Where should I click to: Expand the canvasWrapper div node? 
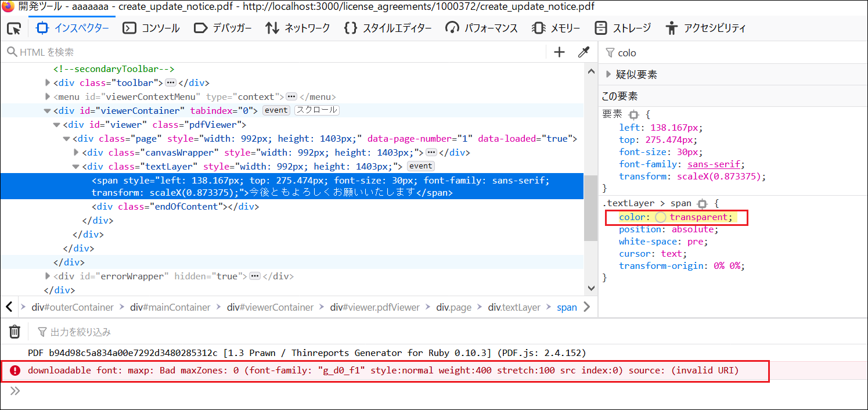76,152
